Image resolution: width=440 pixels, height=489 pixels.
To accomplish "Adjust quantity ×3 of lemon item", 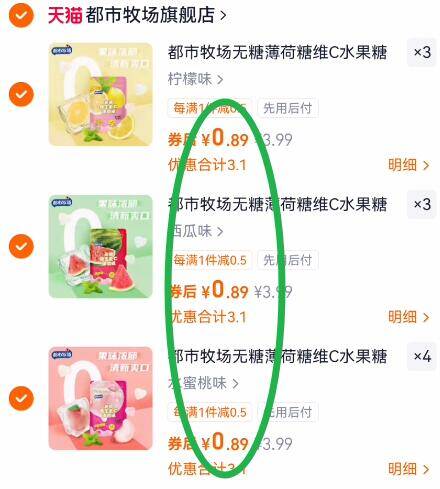I will (422, 52).
